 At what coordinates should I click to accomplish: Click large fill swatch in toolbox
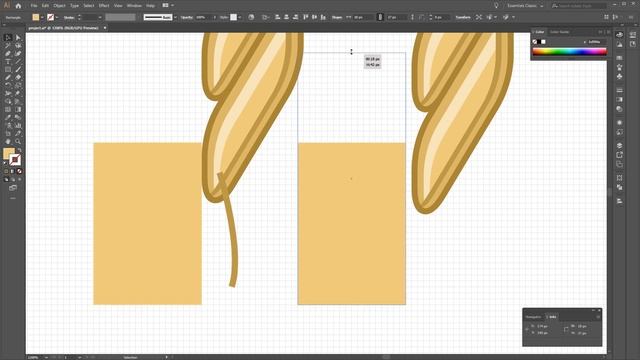click(x=9, y=154)
